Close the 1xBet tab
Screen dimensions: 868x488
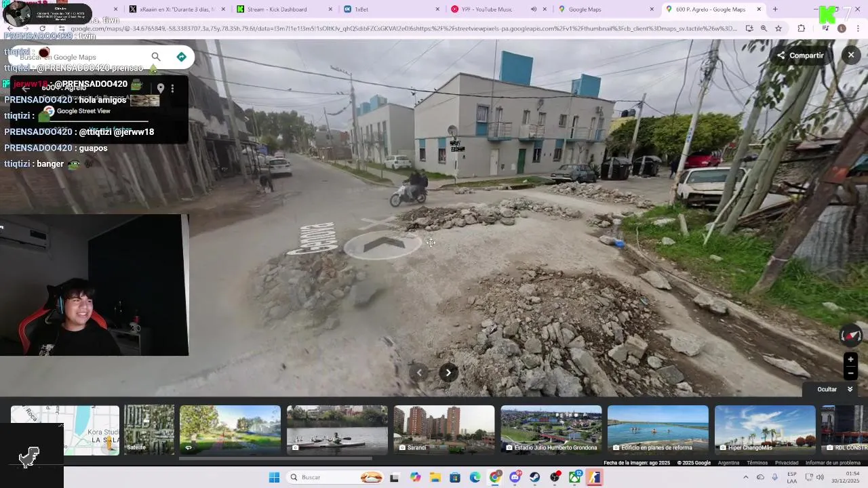coord(437,9)
